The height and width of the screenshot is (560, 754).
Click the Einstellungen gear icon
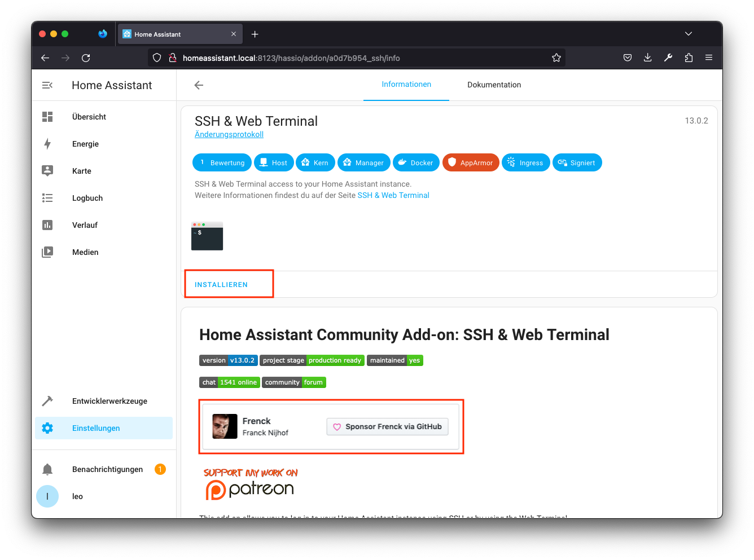(47, 428)
